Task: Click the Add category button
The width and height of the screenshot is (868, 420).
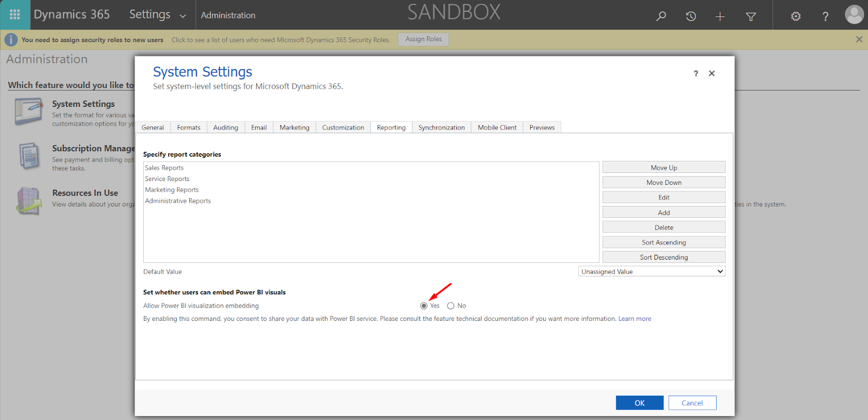Action: point(663,212)
